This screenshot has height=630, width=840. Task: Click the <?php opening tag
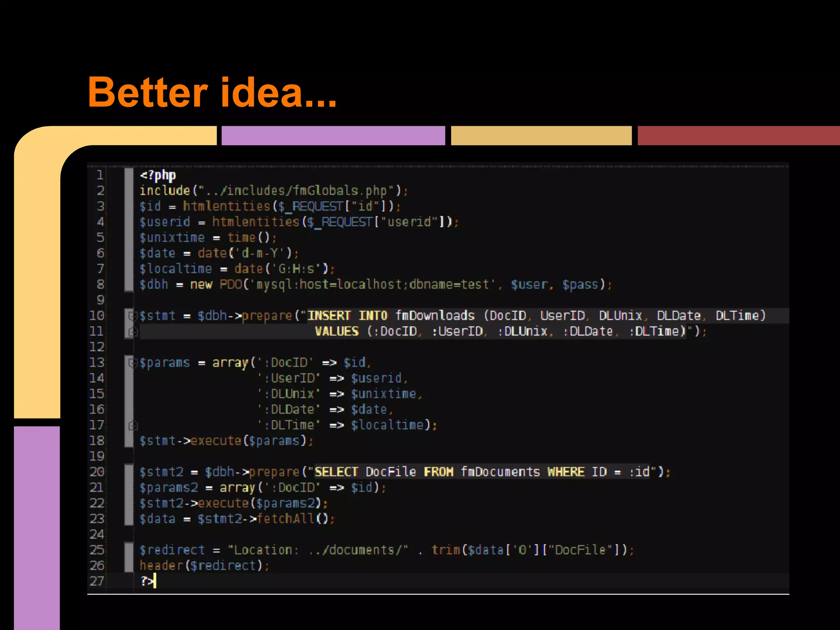pyautogui.click(x=158, y=175)
